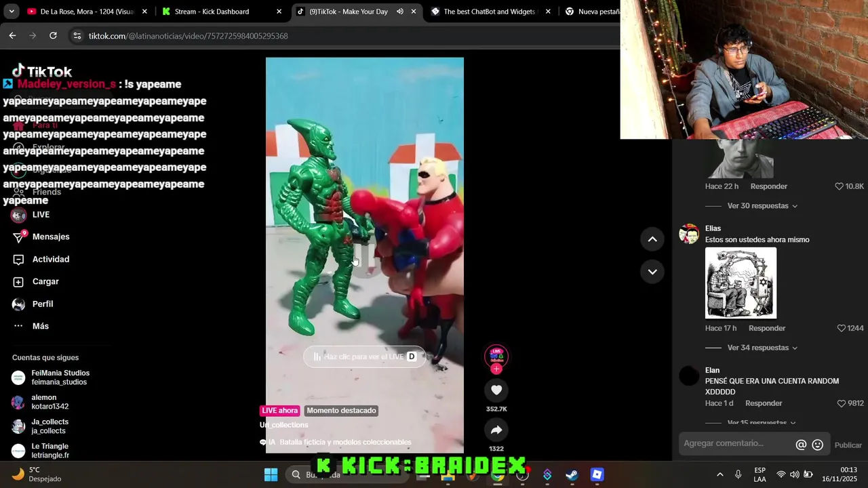Go to previous video with up chevron

click(652, 239)
